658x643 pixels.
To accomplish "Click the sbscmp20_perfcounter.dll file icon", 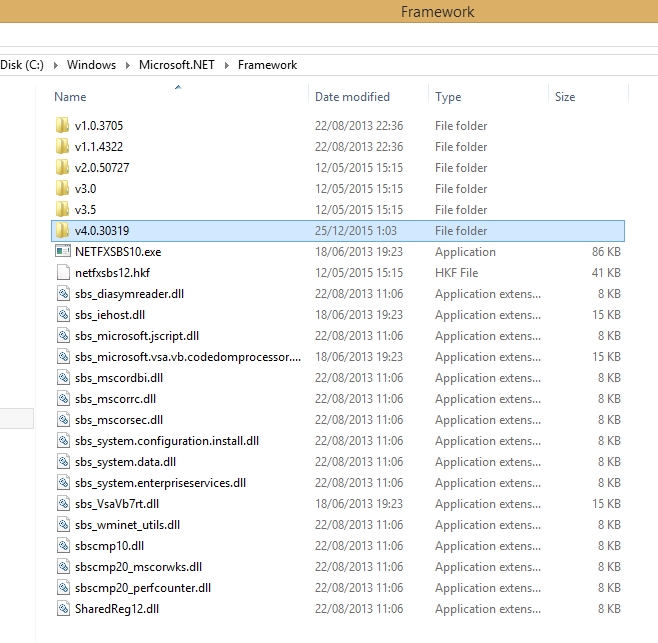I will coord(63,587).
